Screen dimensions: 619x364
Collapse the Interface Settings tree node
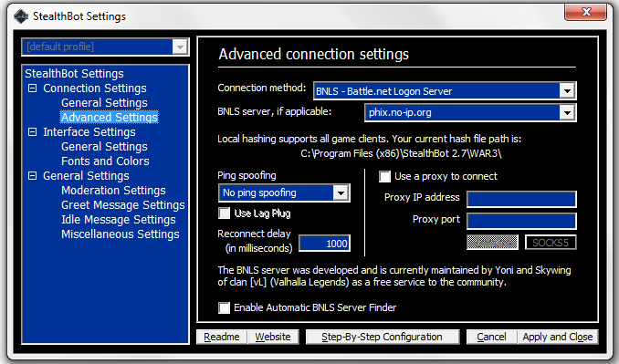[32, 131]
